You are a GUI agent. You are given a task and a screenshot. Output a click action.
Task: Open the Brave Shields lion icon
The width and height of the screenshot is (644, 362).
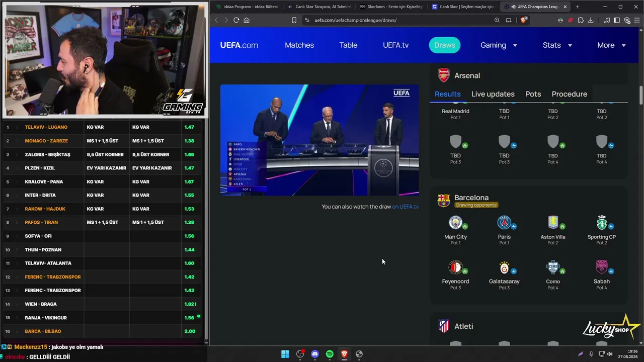[523, 20]
